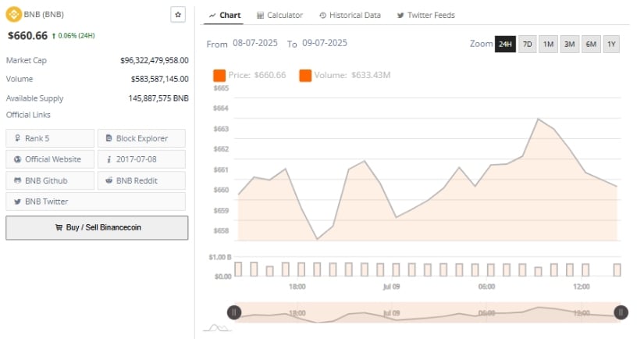Click the 18:00 time axis label
The width and height of the screenshot is (644, 339).
(297, 287)
